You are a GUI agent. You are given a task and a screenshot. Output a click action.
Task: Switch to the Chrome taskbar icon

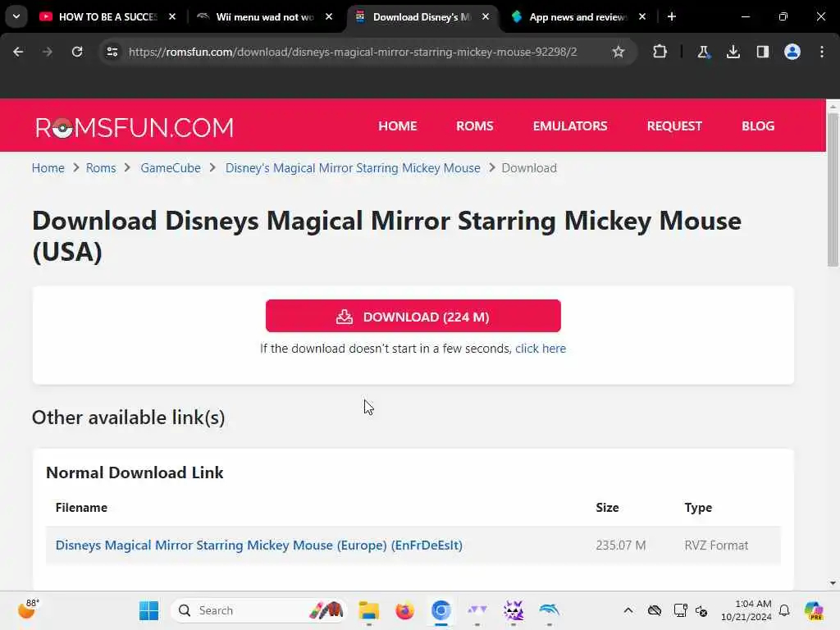tap(441, 610)
